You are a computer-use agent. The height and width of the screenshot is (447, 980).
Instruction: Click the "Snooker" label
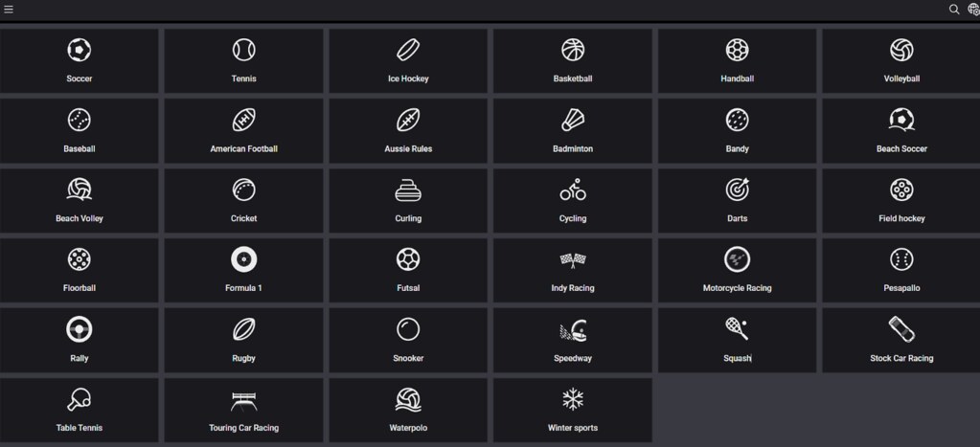(408, 358)
